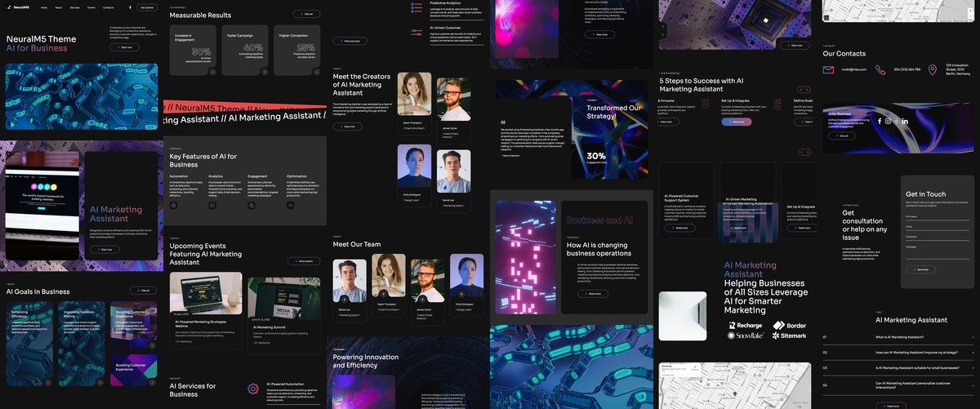This screenshot has height=409, width=980.
Task: Open the Services menu item
Action: pyautogui.click(x=75, y=7)
